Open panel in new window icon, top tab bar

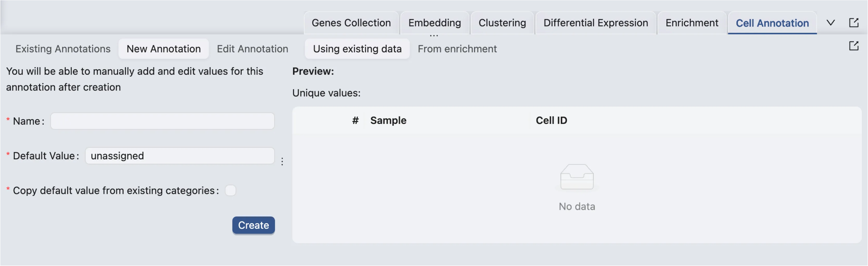[853, 23]
